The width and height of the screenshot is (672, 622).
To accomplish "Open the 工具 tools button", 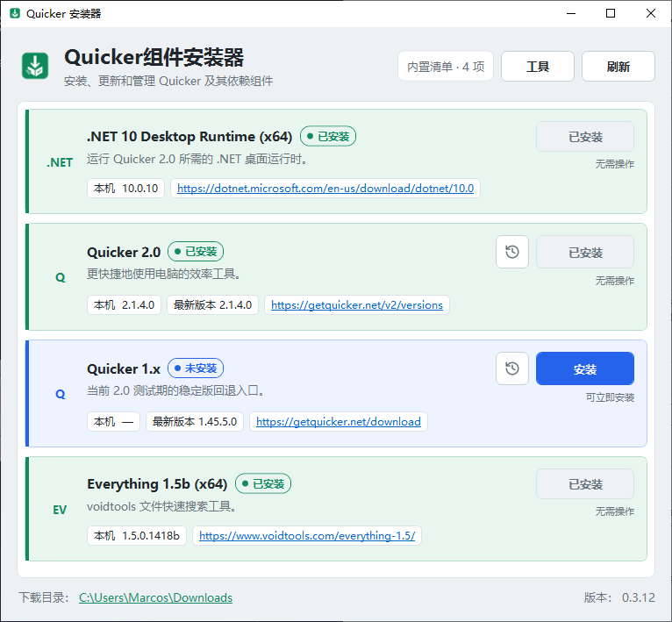I will click(538, 66).
